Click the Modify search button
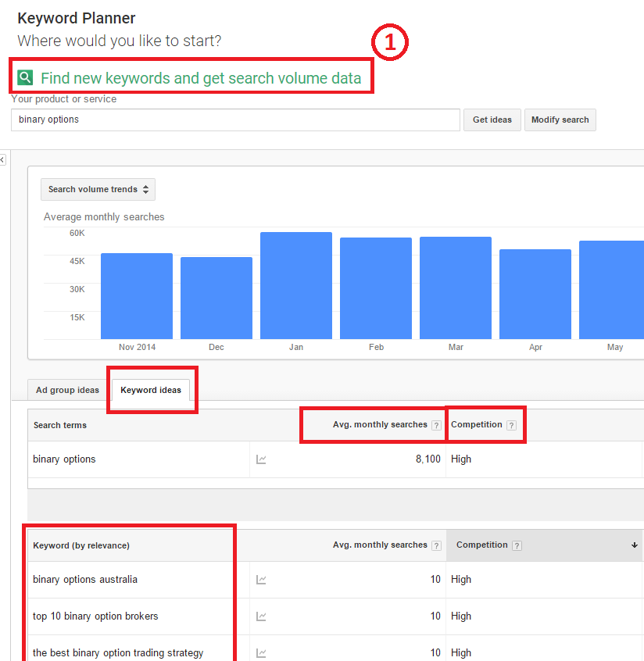The width and height of the screenshot is (644, 661). pos(560,120)
